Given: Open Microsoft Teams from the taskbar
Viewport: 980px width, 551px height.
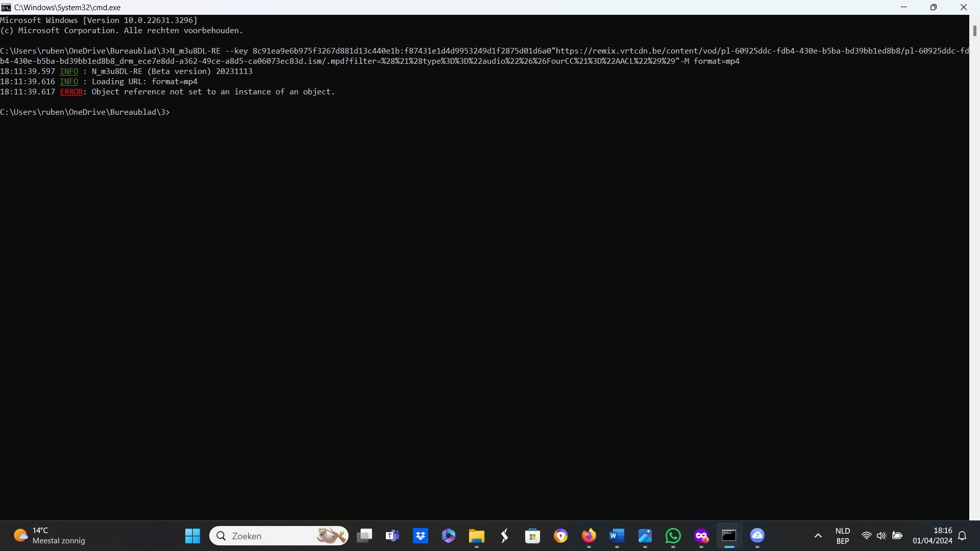Looking at the screenshot, I should (393, 536).
